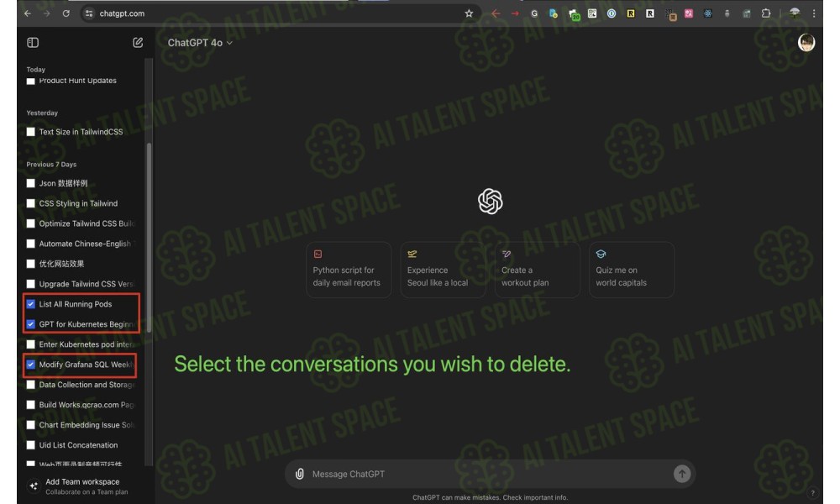840x504 pixels.
Task: Uncheck the Modify Grafana SQL Weekly checkbox
Action: (x=30, y=365)
